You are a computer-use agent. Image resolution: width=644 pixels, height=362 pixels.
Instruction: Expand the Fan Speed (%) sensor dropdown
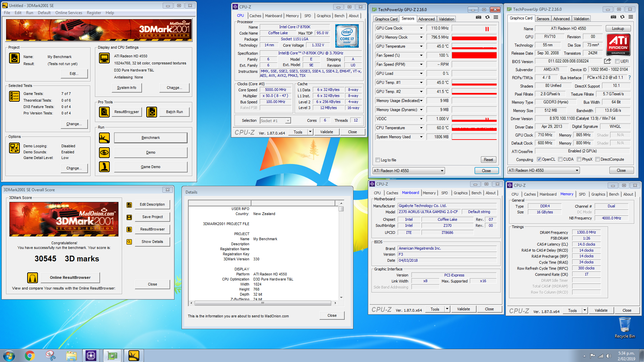click(x=421, y=55)
